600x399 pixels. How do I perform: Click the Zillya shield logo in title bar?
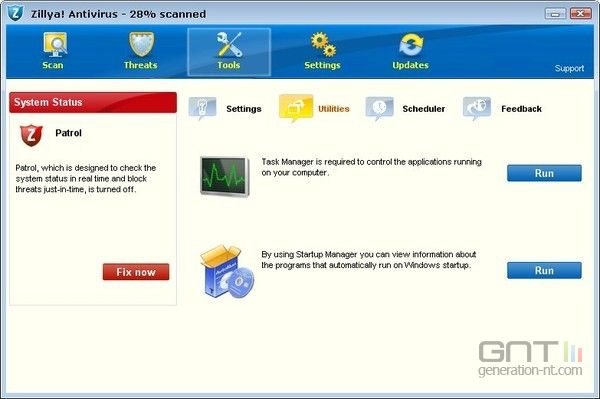[x=16, y=13]
